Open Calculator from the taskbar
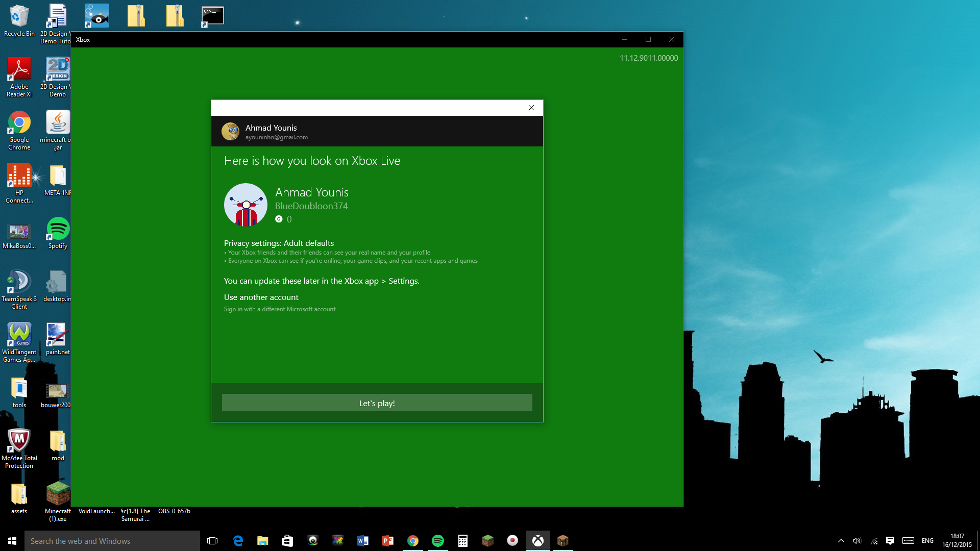Screen dimensions: 980x551 coord(463,541)
